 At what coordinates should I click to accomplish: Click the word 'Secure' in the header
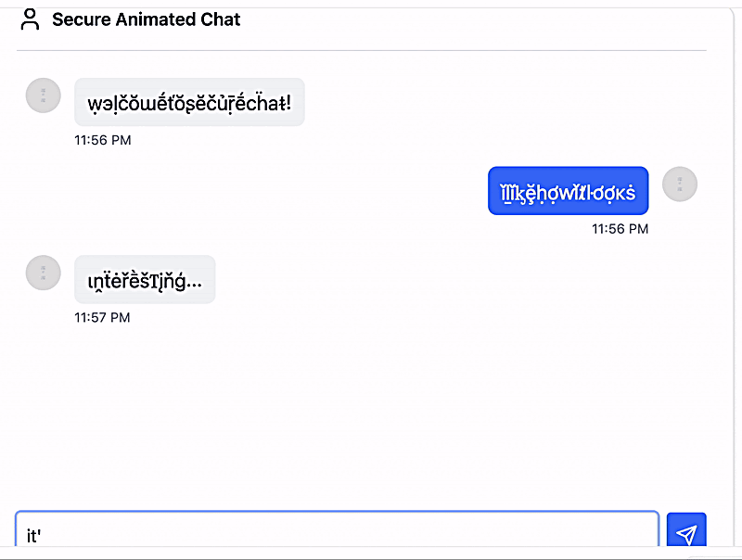point(82,19)
